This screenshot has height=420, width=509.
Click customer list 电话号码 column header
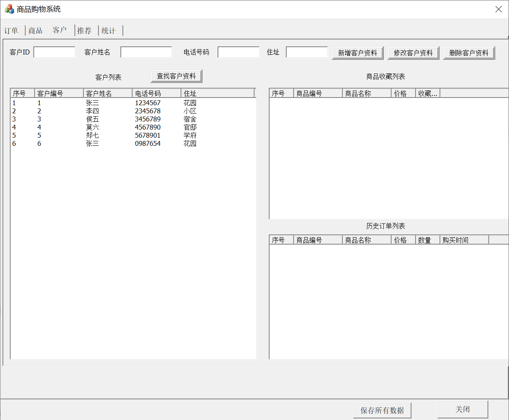tap(157, 93)
